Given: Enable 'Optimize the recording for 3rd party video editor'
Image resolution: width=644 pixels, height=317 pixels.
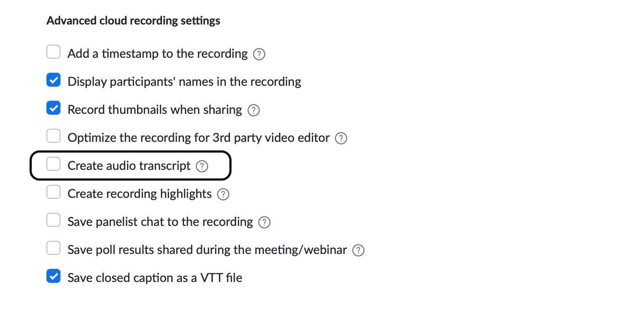Looking at the screenshot, I should click(53, 136).
